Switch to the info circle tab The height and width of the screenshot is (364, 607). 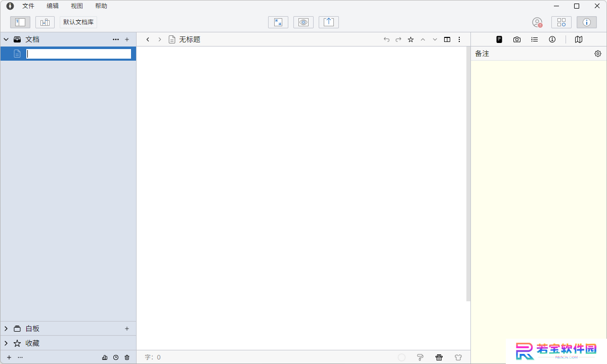point(552,39)
